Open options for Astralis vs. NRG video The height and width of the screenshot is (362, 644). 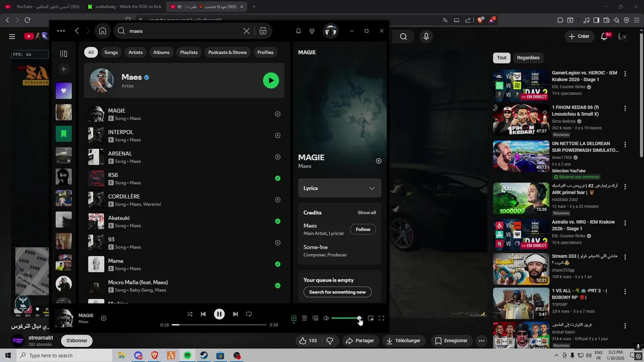pyautogui.click(x=625, y=223)
